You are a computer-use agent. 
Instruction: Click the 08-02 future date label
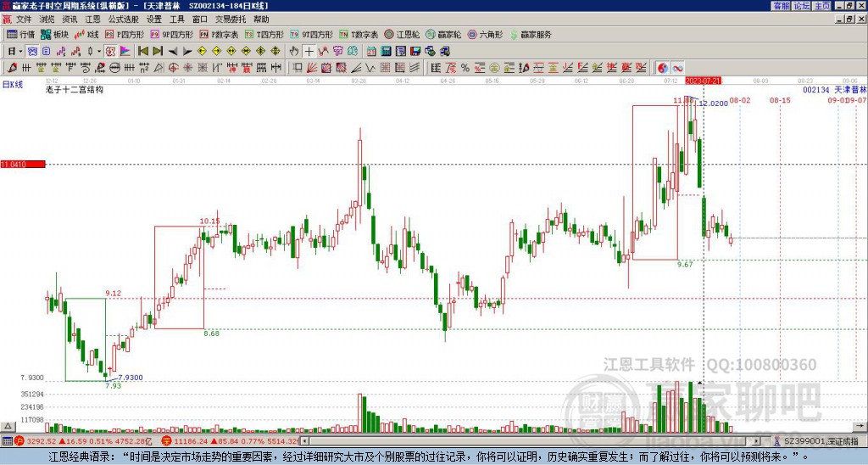point(739,100)
